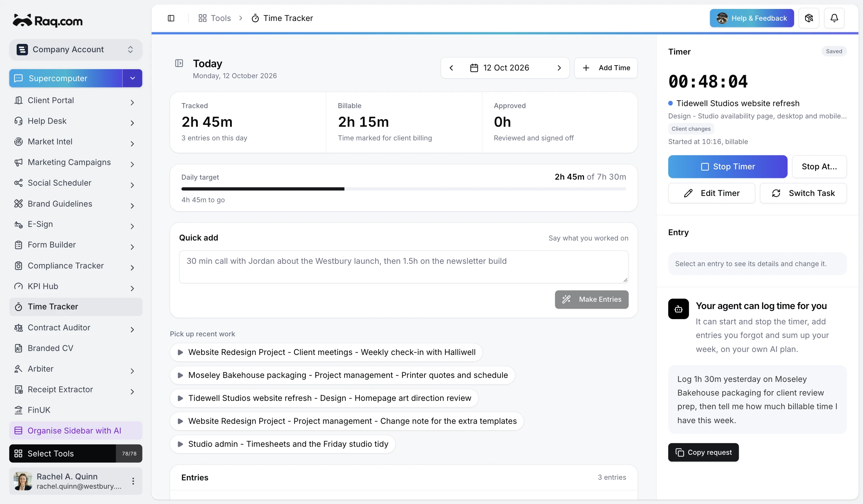This screenshot has height=504, width=863.
Task: Start timer for Moseley Bakehouse packaging
Action: coord(342,375)
